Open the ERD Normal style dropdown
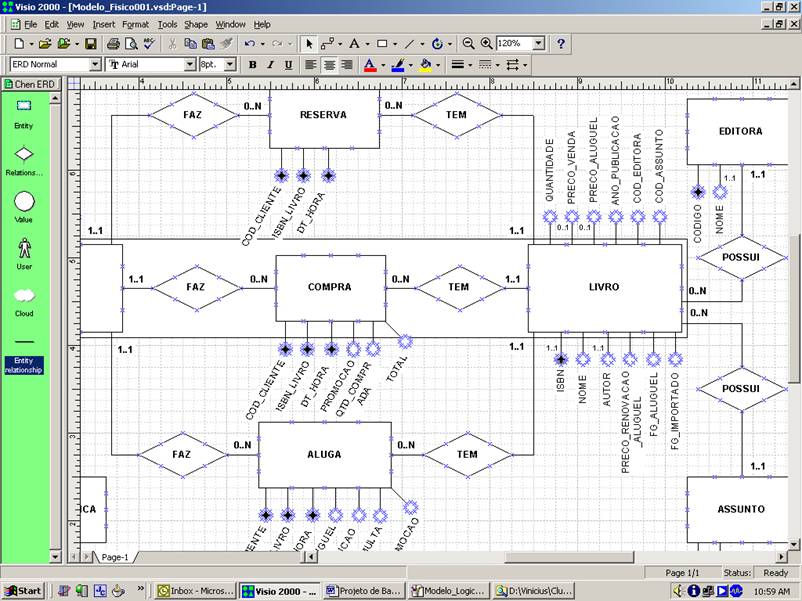The height and width of the screenshot is (601, 802). click(97, 64)
